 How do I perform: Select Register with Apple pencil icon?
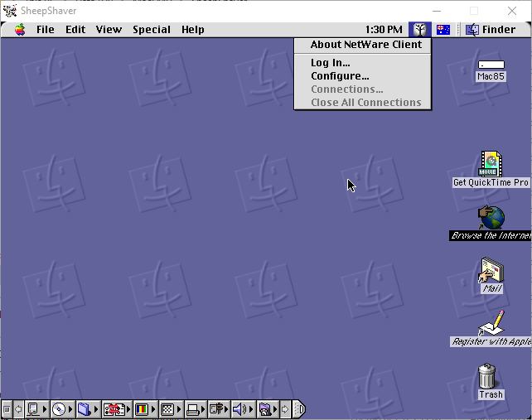coord(491,323)
